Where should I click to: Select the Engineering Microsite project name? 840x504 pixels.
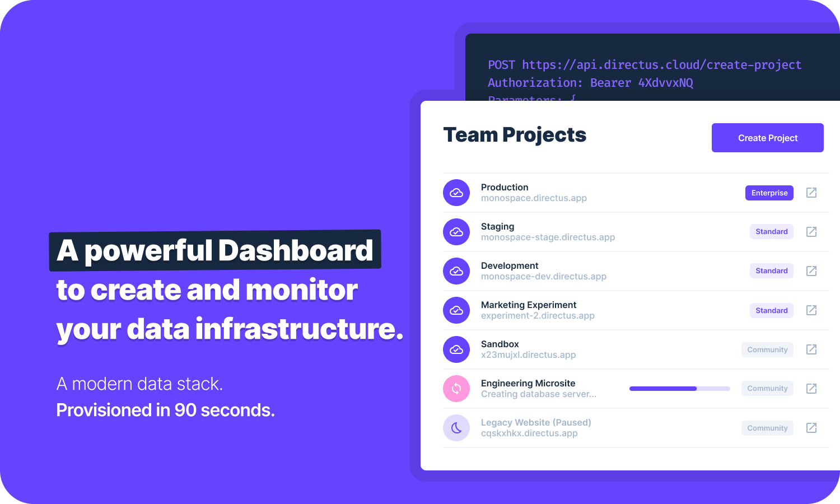tap(528, 383)
